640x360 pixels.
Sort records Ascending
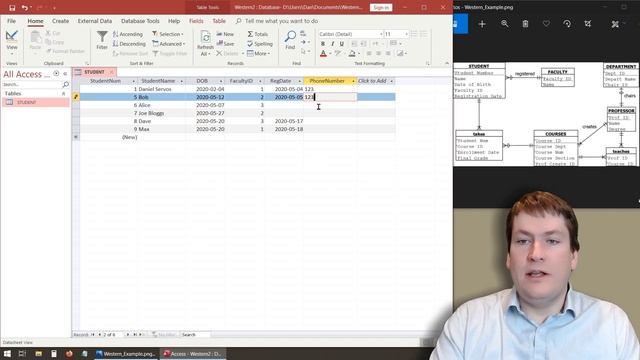pyautogui.click(x=128, y=34)
